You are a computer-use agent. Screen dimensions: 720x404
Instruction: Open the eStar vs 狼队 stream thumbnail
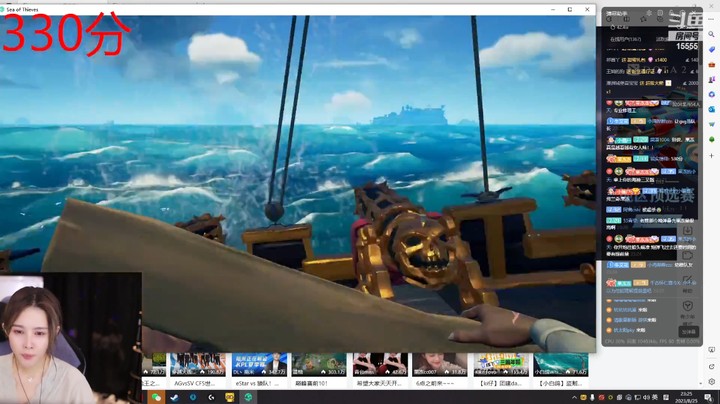259,365
